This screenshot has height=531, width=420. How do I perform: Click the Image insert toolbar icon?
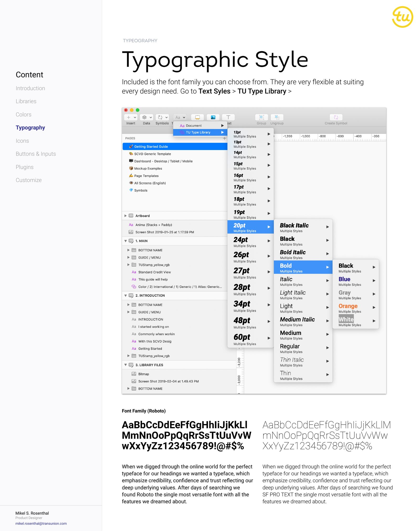coord(213,117)
